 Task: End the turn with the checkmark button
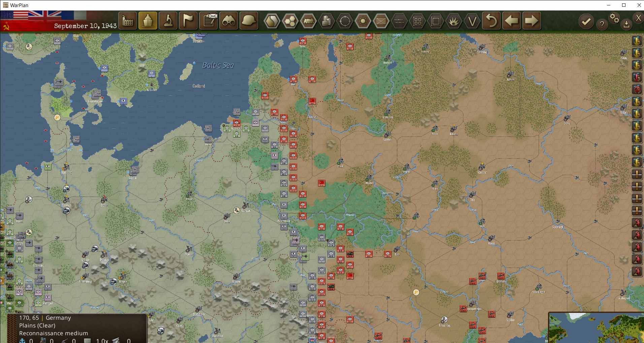coord(586,22)
